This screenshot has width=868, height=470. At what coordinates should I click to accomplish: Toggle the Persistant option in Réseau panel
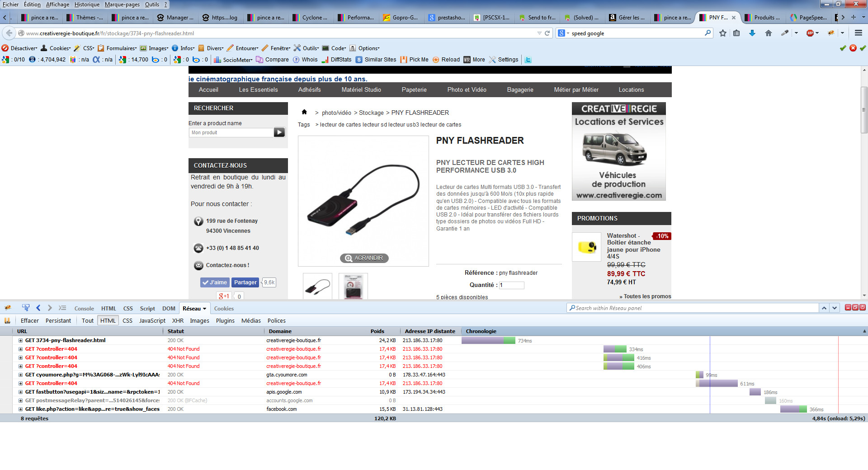[x=58, y=321]
